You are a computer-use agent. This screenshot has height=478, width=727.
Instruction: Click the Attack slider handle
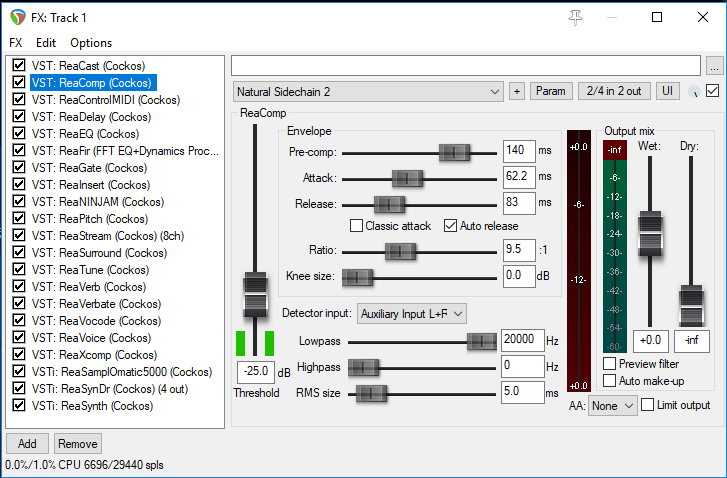tap(407, 178)
